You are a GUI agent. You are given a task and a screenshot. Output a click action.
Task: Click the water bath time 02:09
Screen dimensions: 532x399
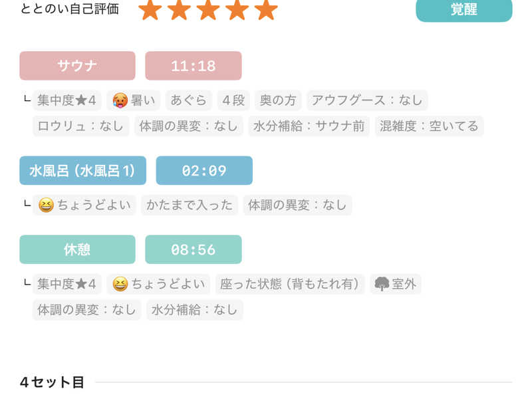click(204, 171)
